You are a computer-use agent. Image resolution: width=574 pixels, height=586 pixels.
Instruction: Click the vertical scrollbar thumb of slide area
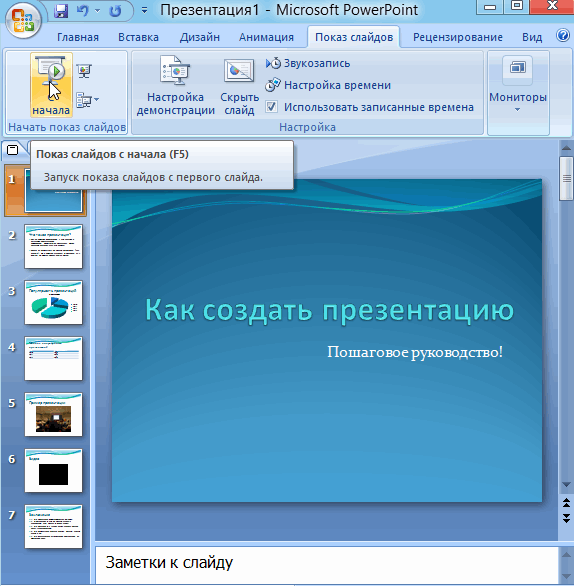[566, 179]
